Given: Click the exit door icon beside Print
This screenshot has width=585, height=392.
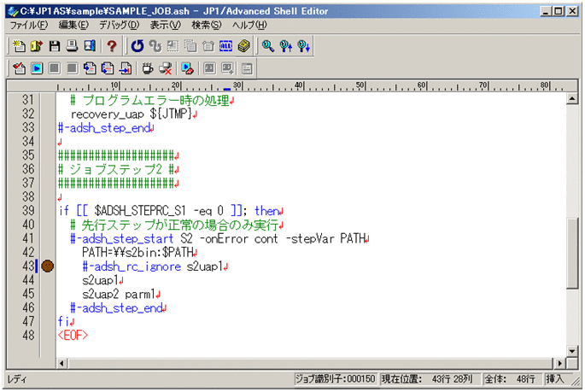Looking at the screenshot, I should (x=90, y=46).
